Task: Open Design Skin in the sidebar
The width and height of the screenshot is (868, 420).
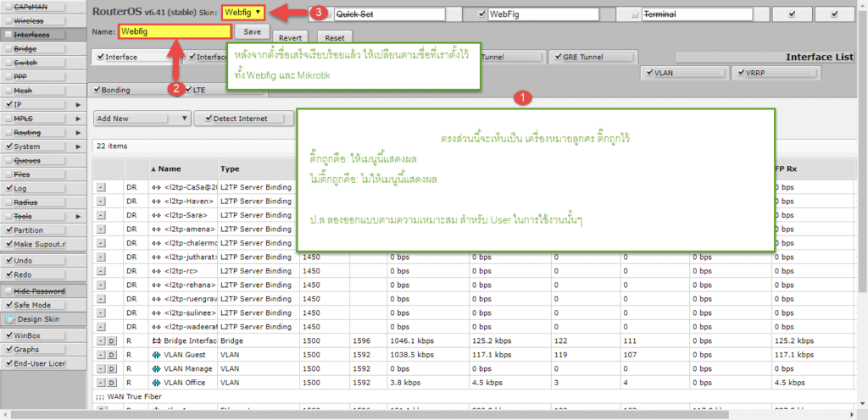Action: tap(43, 319)
